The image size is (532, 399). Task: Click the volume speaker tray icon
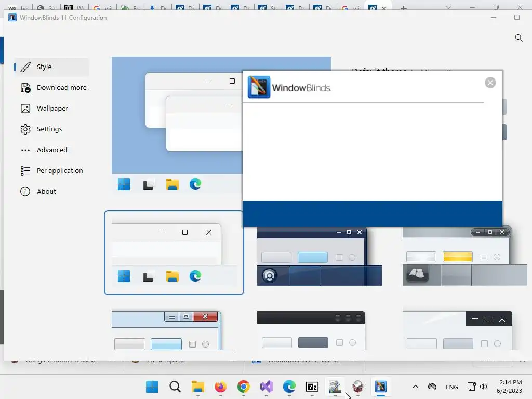click(x=484, y=387)
